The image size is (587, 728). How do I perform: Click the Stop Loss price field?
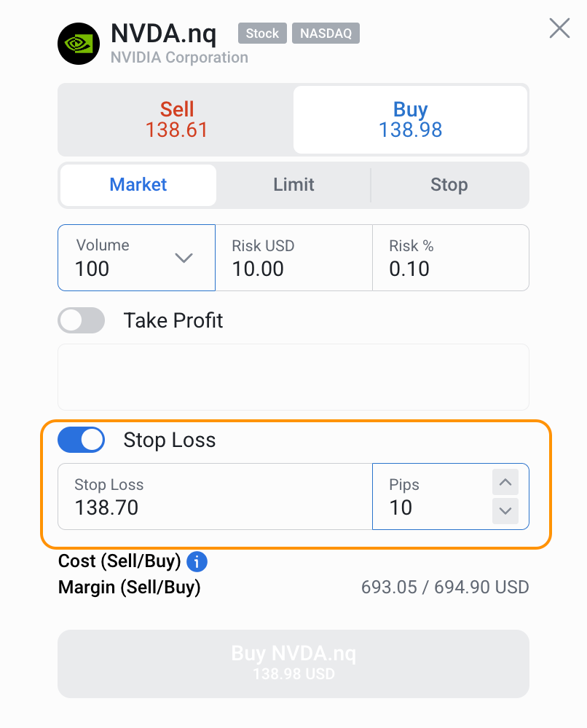[x=215, y=496]
